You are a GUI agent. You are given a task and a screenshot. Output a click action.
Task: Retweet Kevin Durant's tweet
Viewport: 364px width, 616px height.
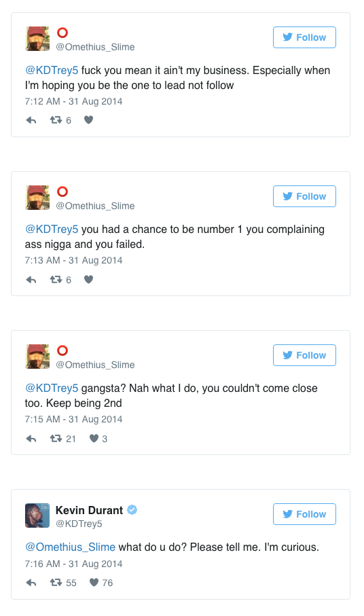tap(56, 583)
